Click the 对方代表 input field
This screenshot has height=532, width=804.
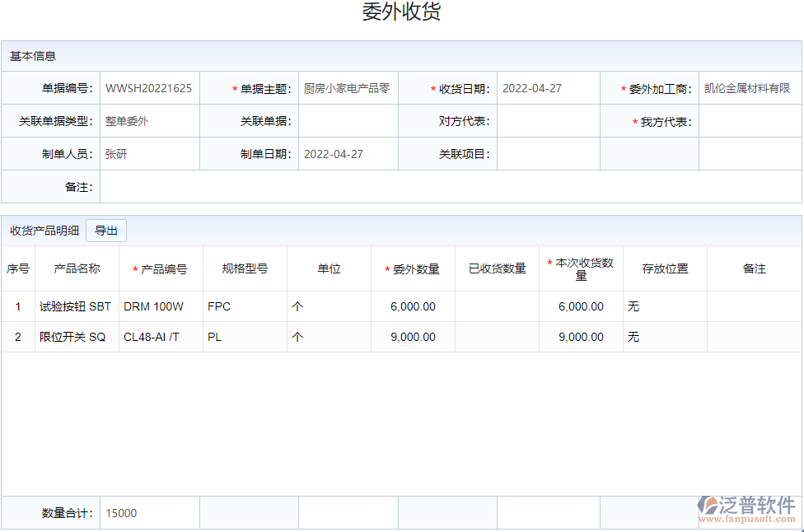[x=549, y=120]
